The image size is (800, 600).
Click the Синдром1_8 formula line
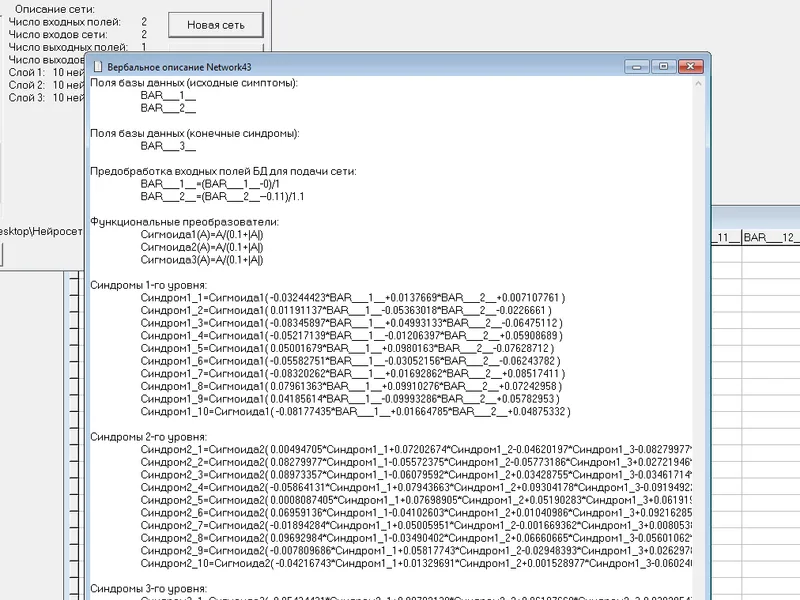(x=351, y=386)
